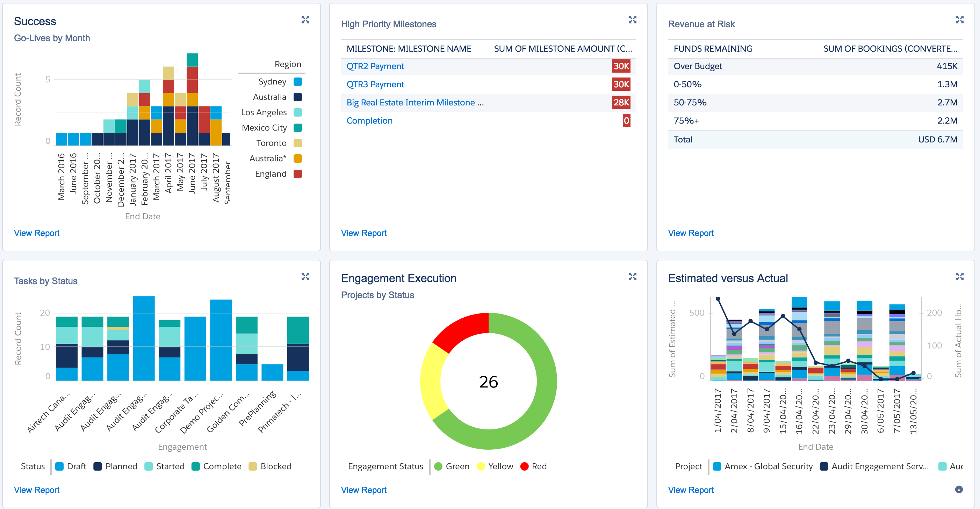Image resolution: width=980 pixels, height=509 pixels.
Task: Expand the High Priority Milestones widget
Action: click(632, 20)
